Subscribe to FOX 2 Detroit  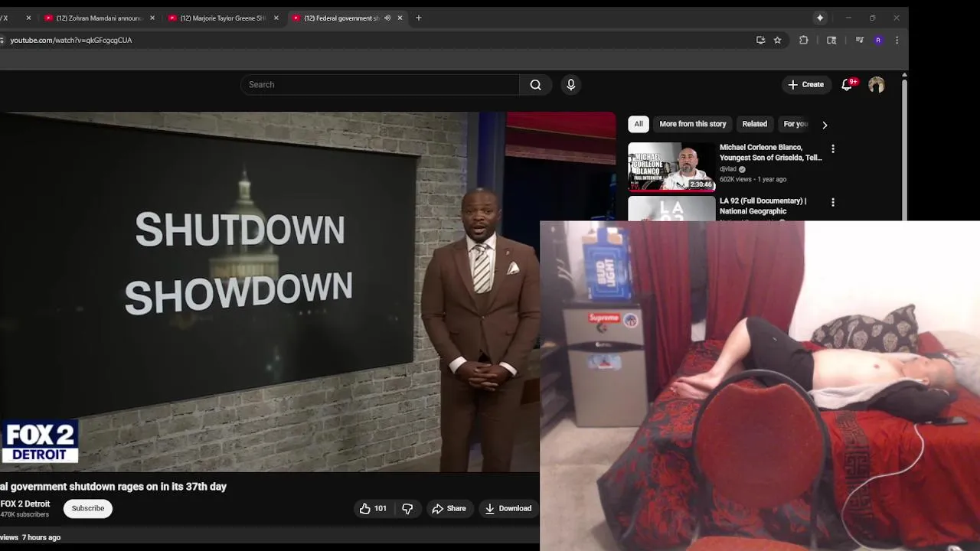[x=88, y=508]
